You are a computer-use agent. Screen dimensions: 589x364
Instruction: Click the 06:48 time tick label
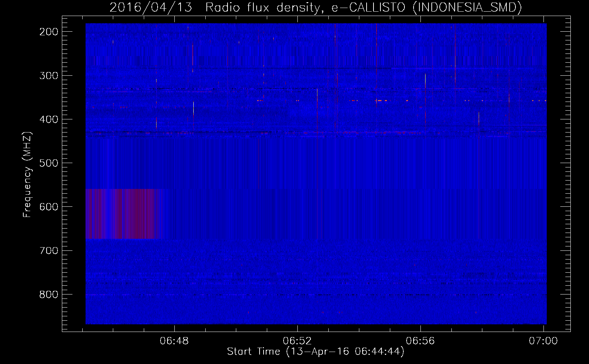point(174,341)
